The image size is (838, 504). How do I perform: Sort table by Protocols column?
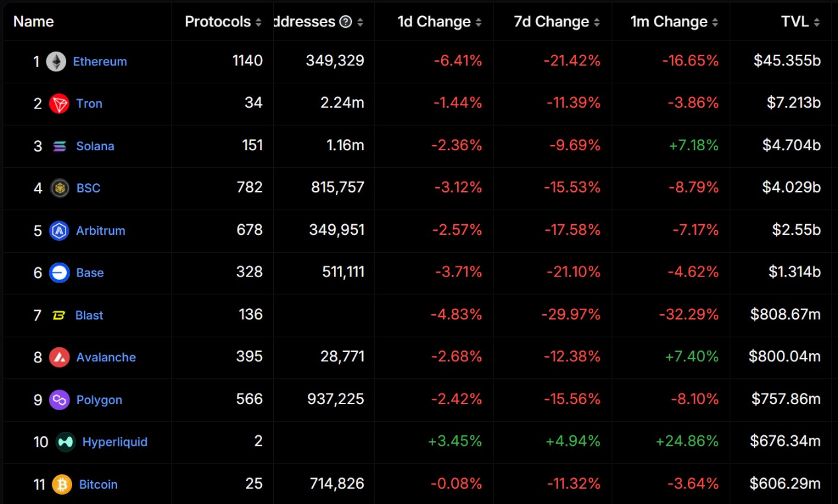[x=258, y=22]
